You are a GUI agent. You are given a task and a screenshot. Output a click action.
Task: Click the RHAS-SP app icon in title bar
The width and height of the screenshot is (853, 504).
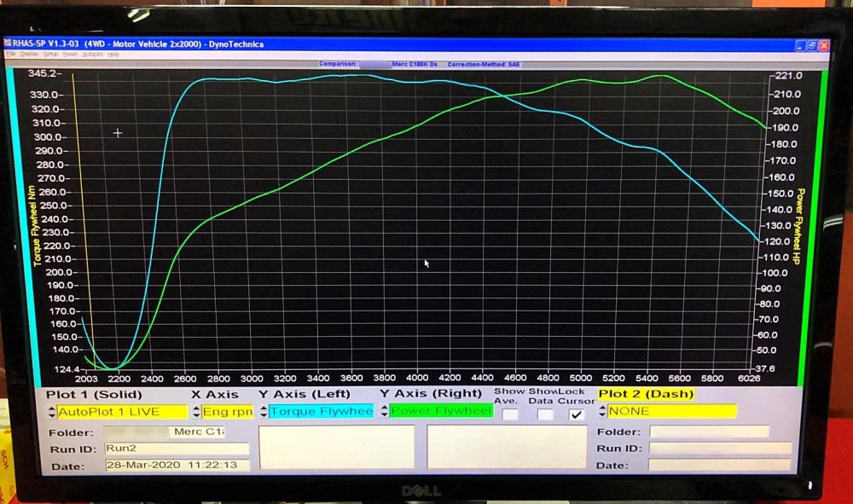tap(8, 43)
